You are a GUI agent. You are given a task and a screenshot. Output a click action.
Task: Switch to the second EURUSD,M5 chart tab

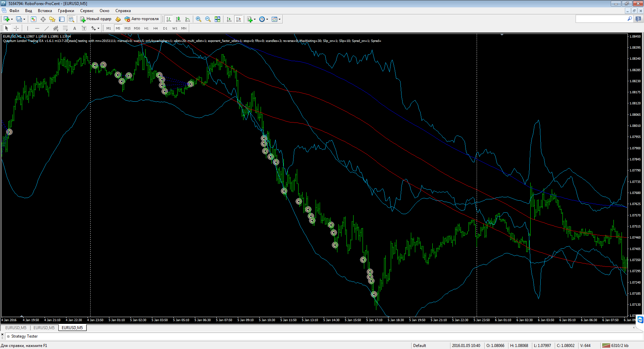pyautogui.click(x=44, y=328)
